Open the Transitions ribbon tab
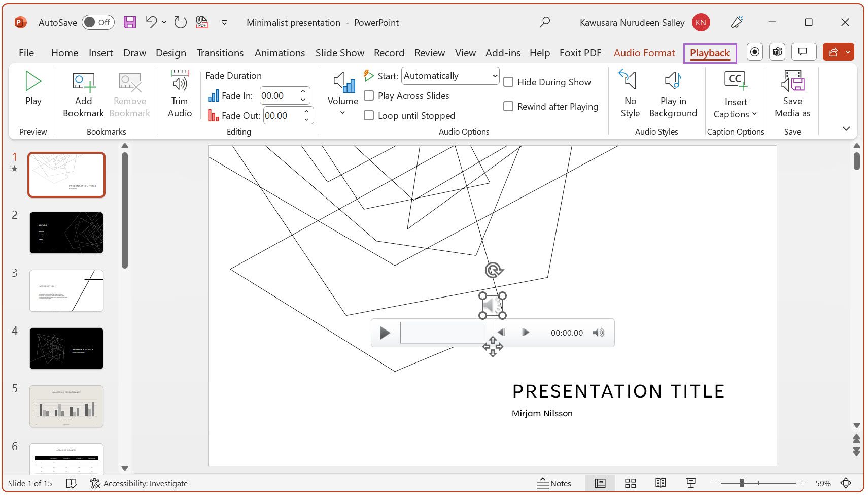Image resolution: width=868 pixels, height=495 pixels. click(220, 53)
